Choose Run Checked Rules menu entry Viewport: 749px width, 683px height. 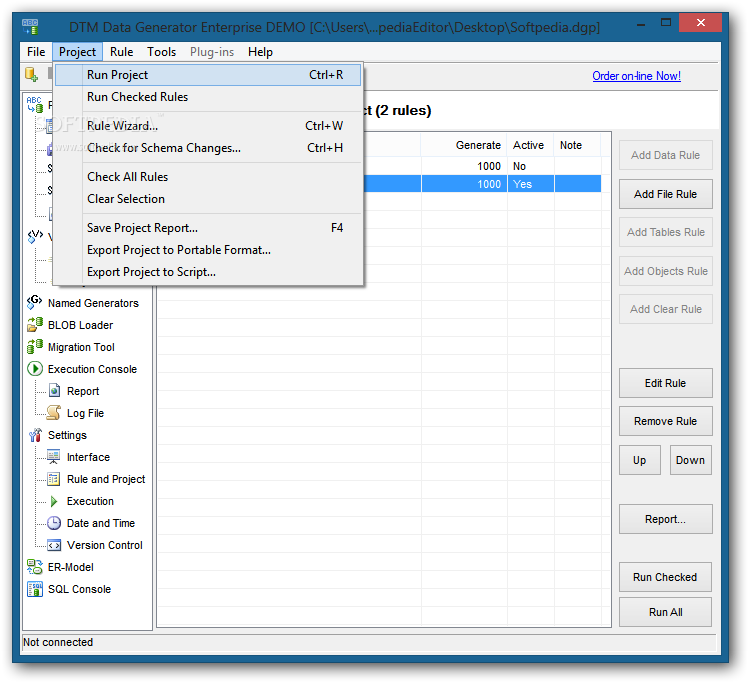[208, 97]
